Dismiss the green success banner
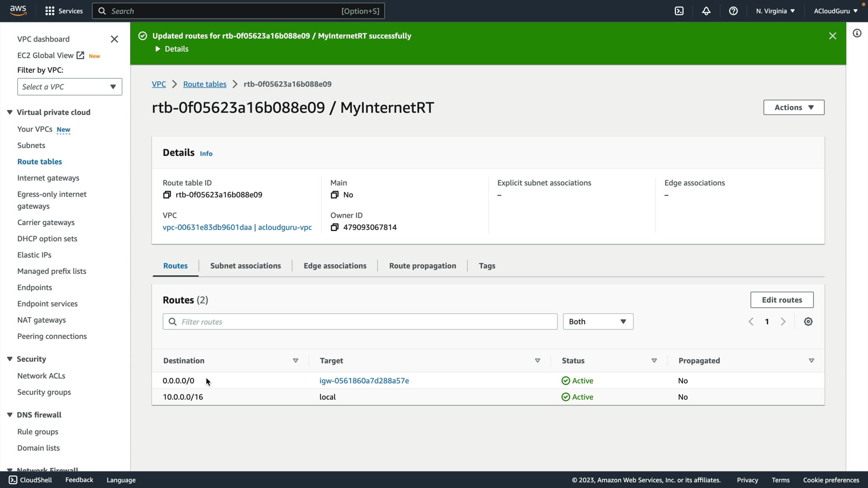The width and height of the screenshot is (868, 488). [832, 36]
